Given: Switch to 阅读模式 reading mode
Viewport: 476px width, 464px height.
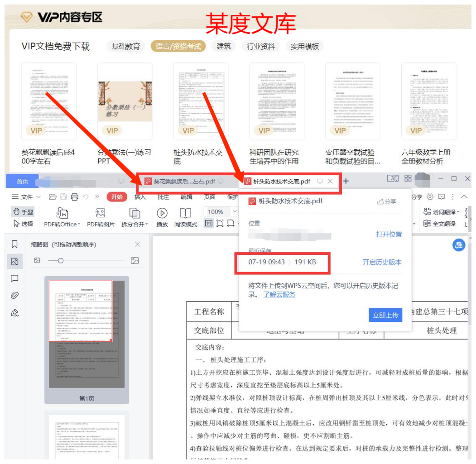Looking at the screenshot, I should tap(186, 217).
